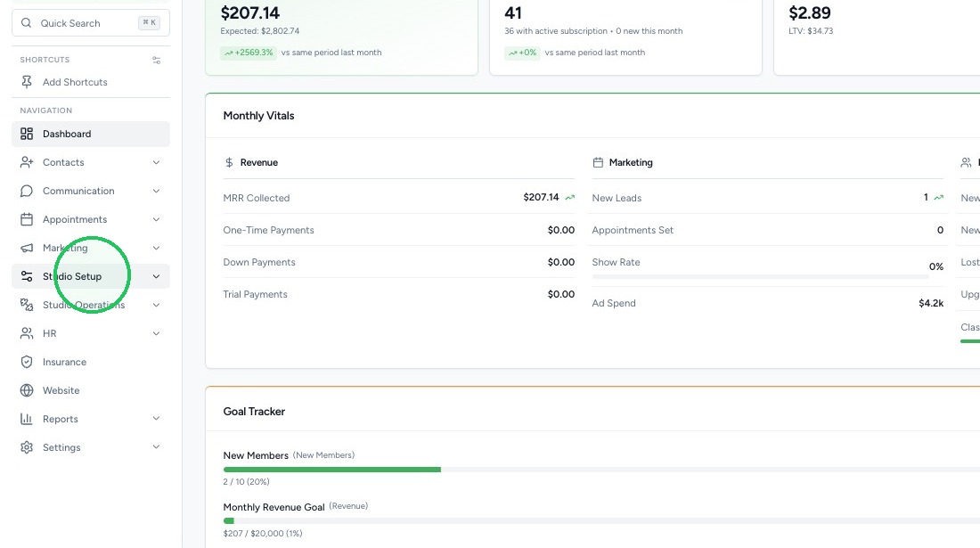Click the Website globe icon
This screenshot has width=980, height=548.
click(x=26, y=390)
